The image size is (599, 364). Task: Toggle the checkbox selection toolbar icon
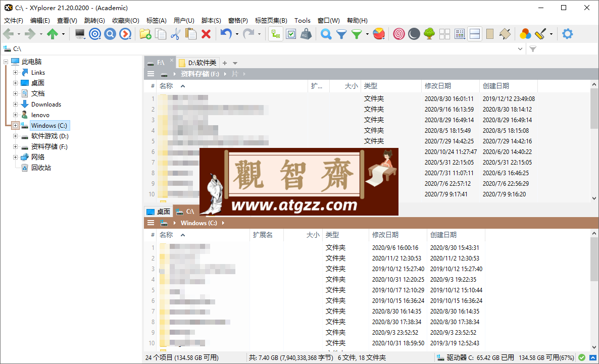291,34
